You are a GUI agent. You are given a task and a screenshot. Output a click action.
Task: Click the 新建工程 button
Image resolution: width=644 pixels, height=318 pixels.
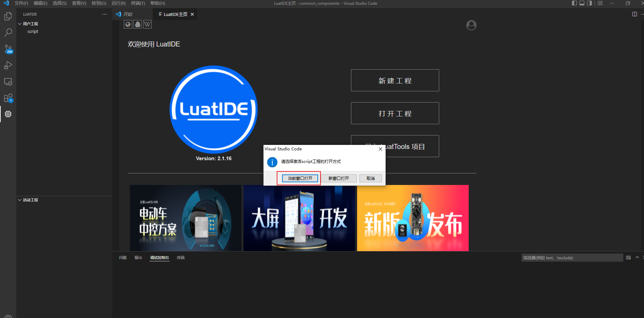coord(395,80)
